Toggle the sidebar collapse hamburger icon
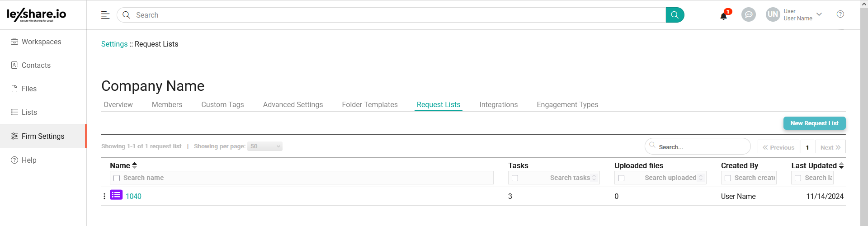The image size is (868, 226). (105, 15)
